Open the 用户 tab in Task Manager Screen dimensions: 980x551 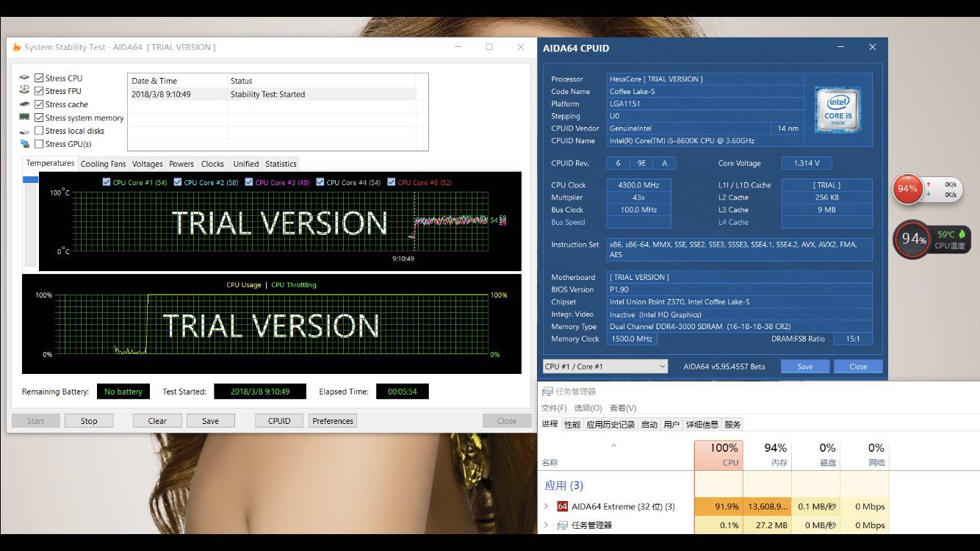pos(671,425)
